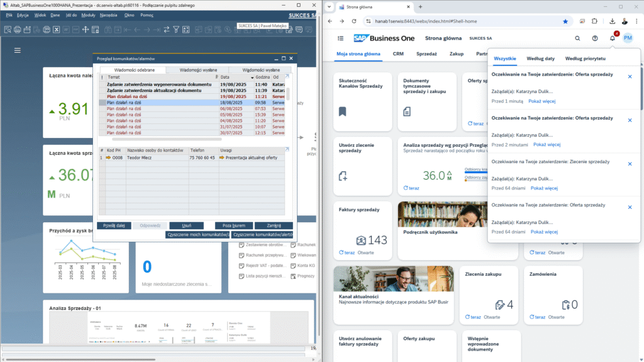Select the Wiadomości odebrane tab
The height and width of the screenshot is (362, 644).
pyautogui.click(x=135, y=70)
